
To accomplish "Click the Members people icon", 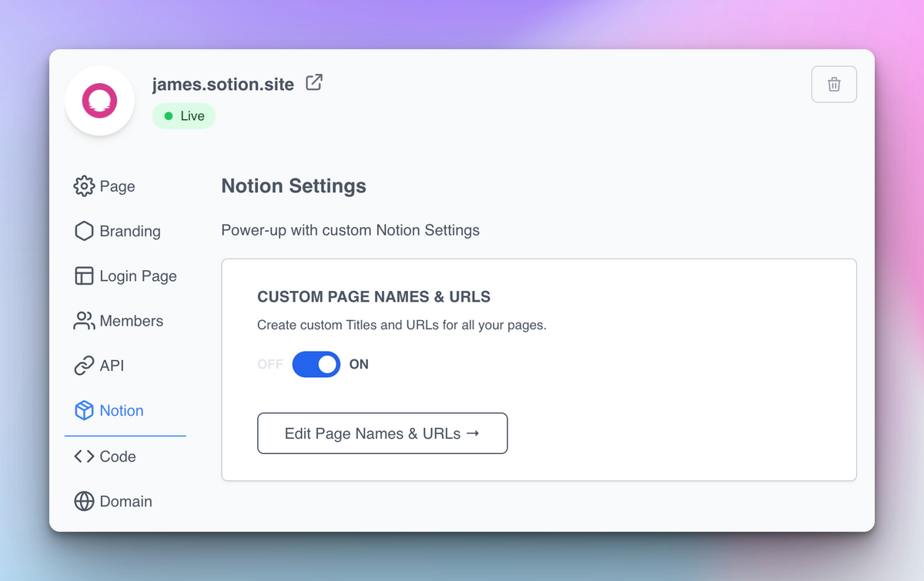I will [x=84, y=321].
